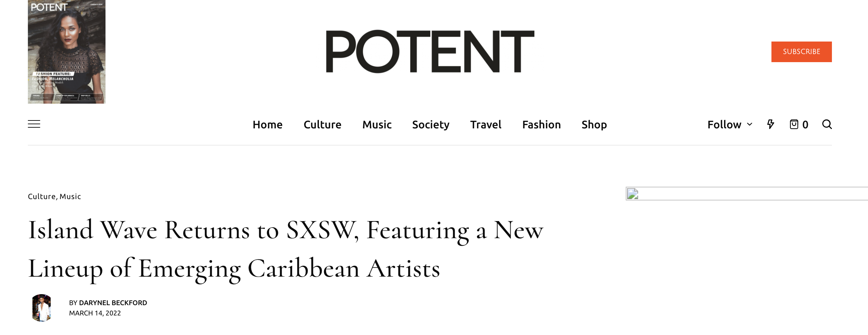The width and height of the screenshot is (868, 335).
Task: Click the broken image placeholder icon
Action: pyautogui.click(x=633, y=194)
